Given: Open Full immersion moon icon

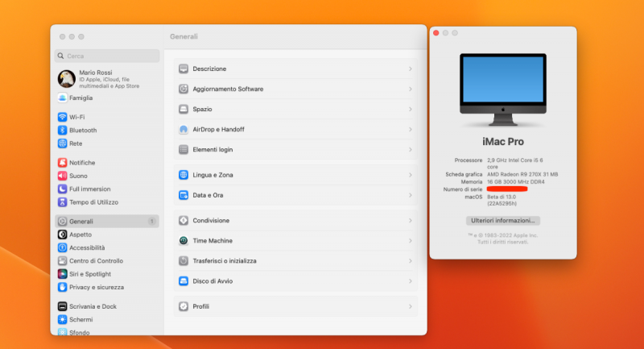Looking at the screenshot, I should pos(62,189).
